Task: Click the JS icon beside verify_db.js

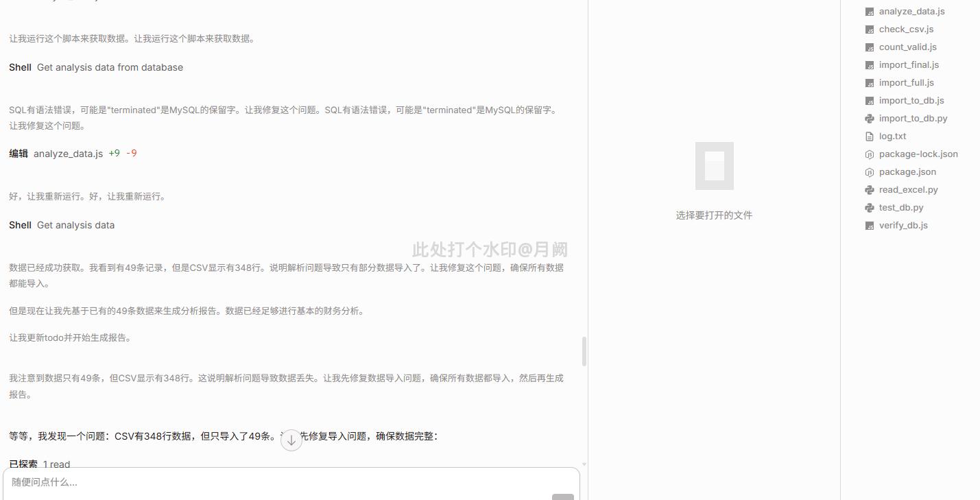Action: [870, 226]
